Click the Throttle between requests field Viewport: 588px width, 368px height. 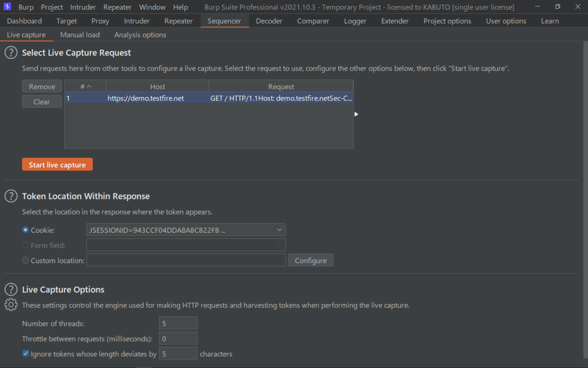pos(178,339)
